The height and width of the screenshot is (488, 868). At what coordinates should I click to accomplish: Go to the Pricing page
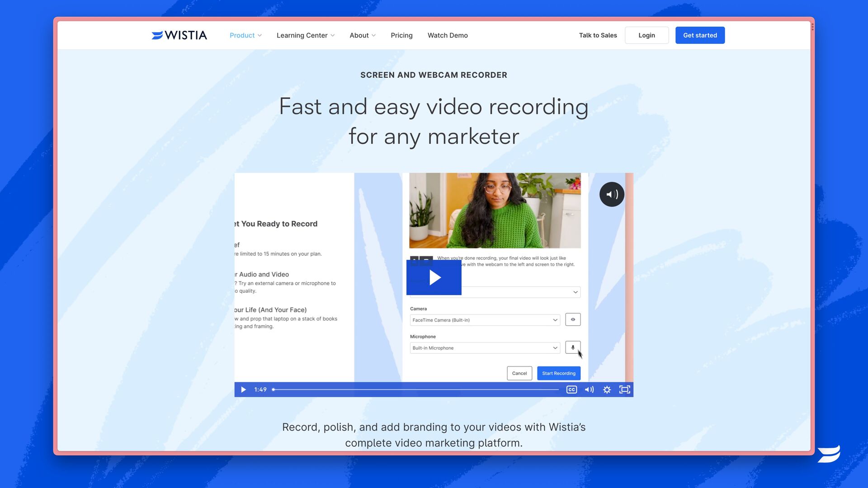tap(401, 35)
